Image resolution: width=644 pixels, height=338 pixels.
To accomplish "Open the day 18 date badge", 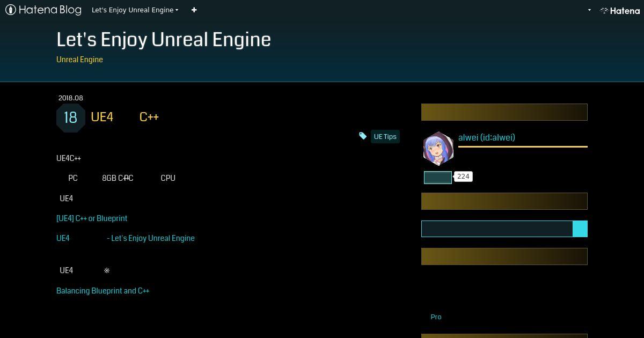I will [x=70, y=117].
